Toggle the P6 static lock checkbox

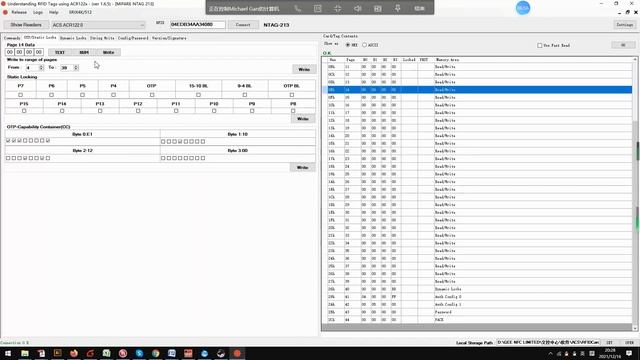[x=51, y=95]
